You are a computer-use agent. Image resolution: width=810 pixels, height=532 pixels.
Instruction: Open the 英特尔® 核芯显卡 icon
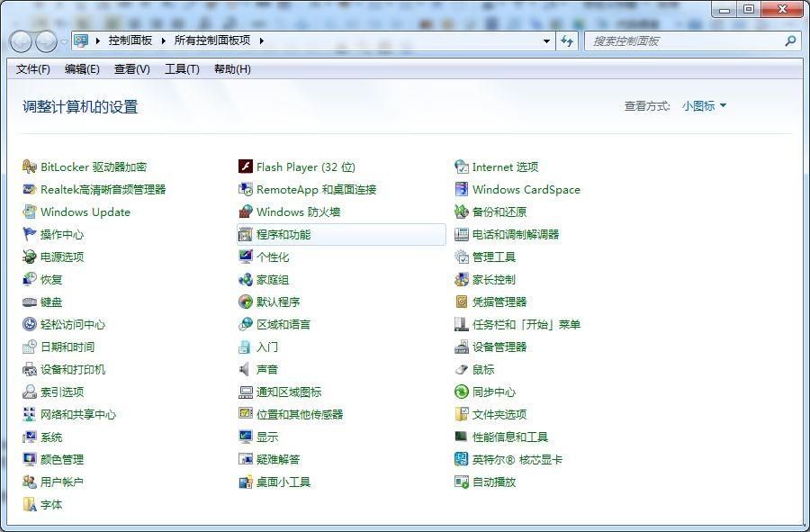click(462, 459)
